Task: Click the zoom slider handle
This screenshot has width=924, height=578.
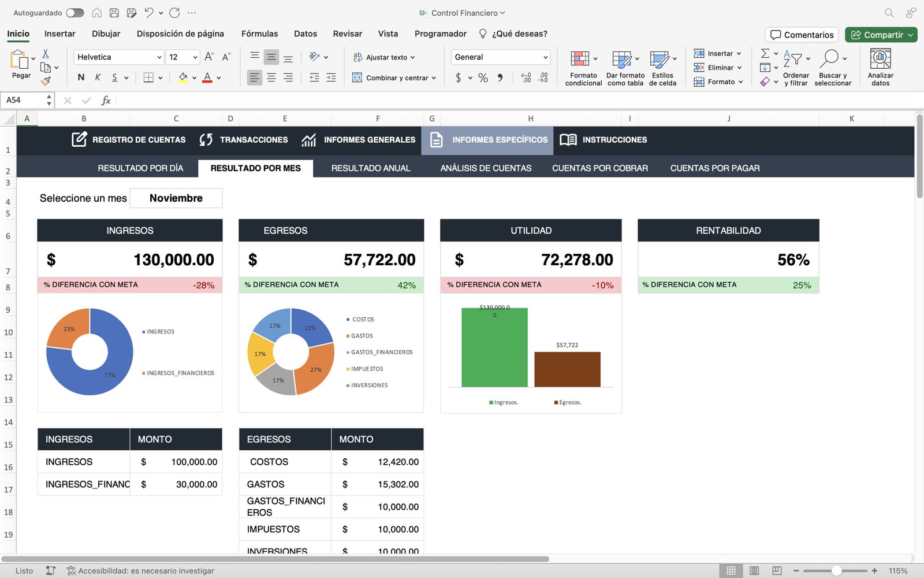Action: (836, 570)
